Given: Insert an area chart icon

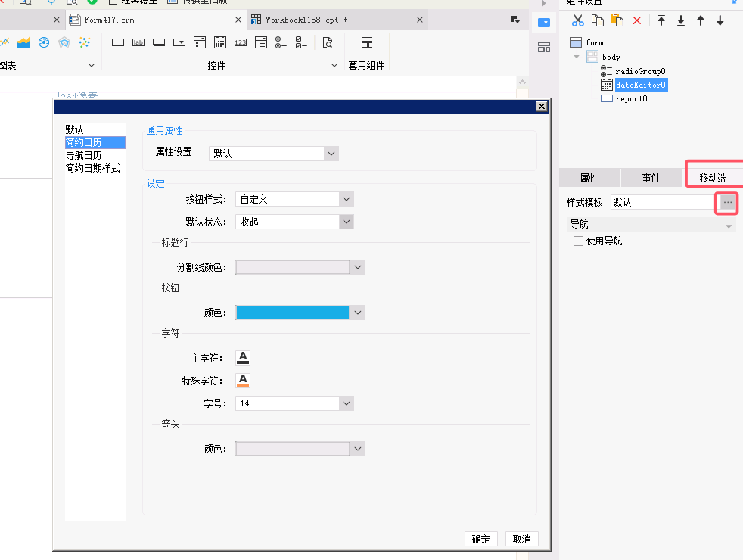Looking at the screenshot, I should [23, 42].
